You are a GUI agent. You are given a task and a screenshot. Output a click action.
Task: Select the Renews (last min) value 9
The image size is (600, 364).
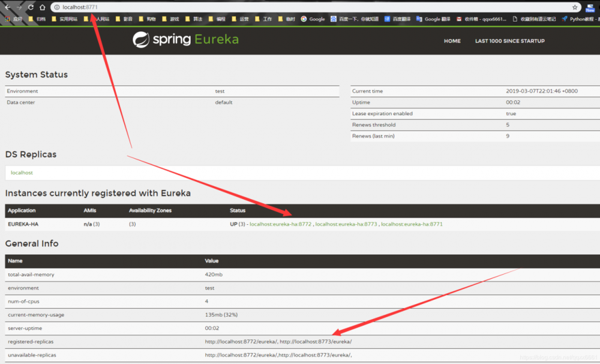(508, 136)
